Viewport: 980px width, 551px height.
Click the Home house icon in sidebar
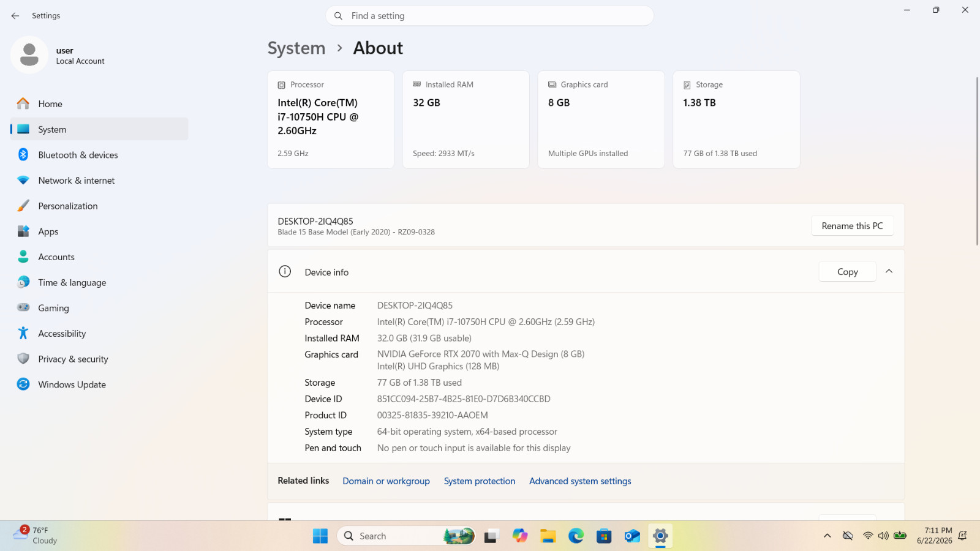(23, 103)
